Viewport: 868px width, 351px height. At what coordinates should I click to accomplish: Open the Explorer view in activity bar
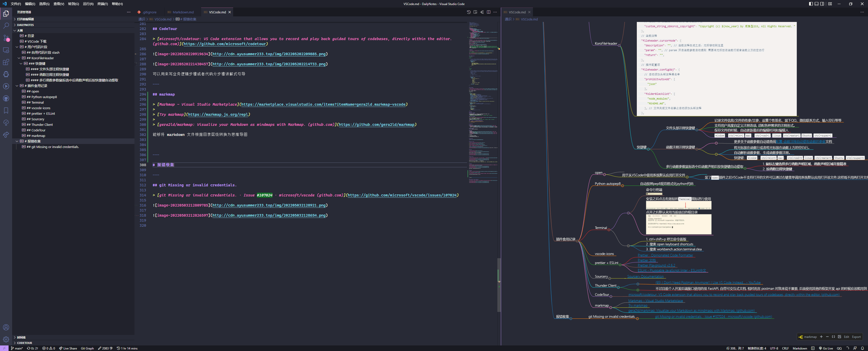point(6,13)
